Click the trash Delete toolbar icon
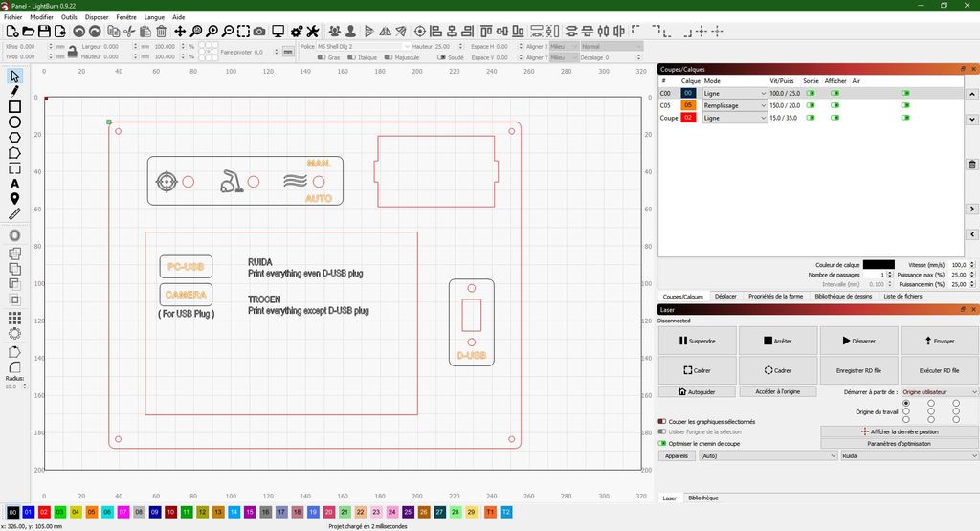The height and width of the screenshot is (531, 980). (161, 32)
